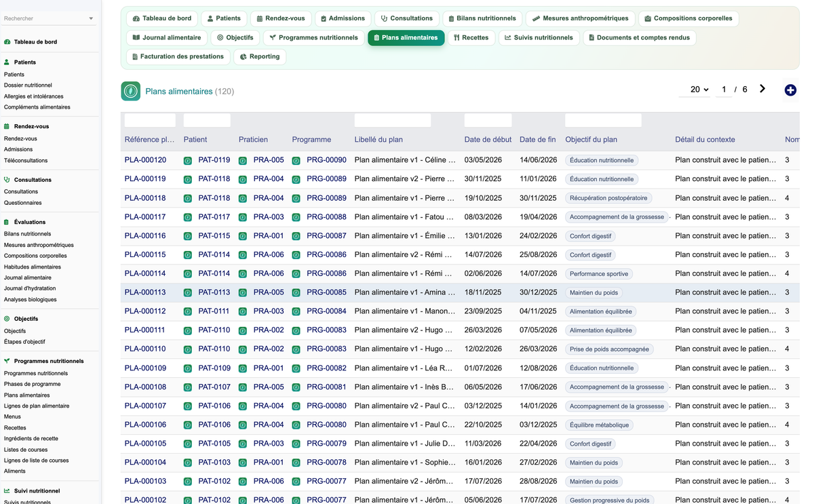Click the Libellé du plan filter field
The width and height of the screenshot is (814, 504).
[393, 121]
